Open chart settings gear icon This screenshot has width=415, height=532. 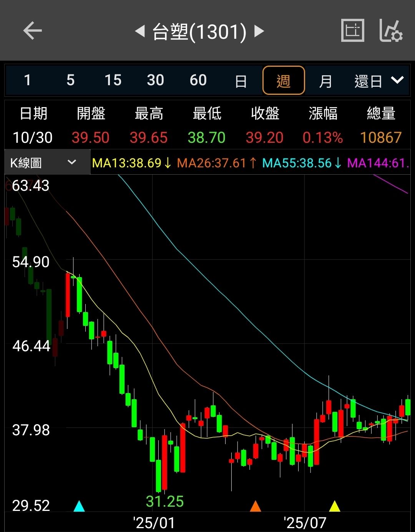coord(391,31)
